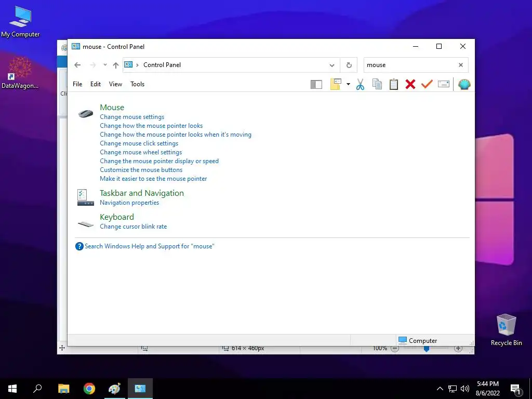532x399 pixels.
Task: Click the teal shell icon in toolbar
Action: (x=464, y=84)
